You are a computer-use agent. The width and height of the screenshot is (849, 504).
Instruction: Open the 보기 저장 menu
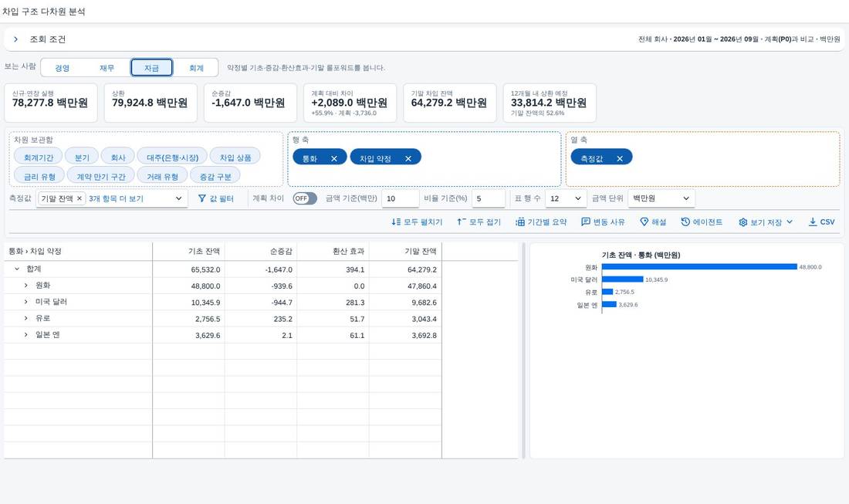click(x=766, y=222)
